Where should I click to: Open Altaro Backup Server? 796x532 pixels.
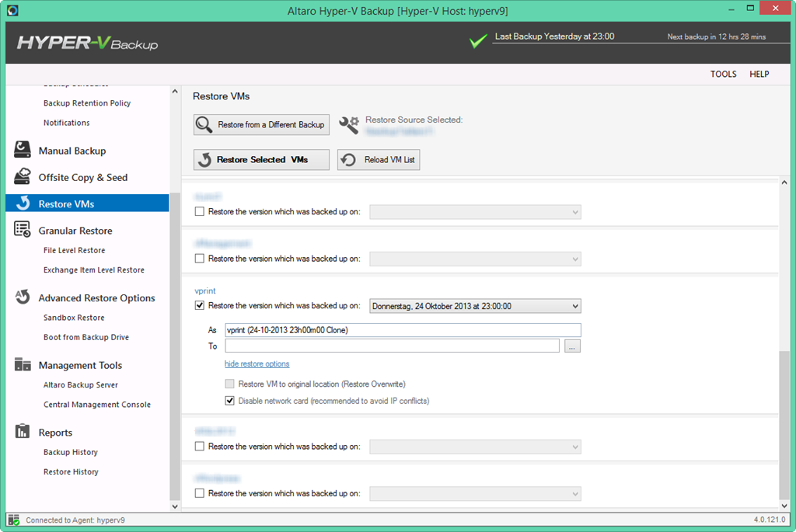pyautogui.click(x=81, y=385)
